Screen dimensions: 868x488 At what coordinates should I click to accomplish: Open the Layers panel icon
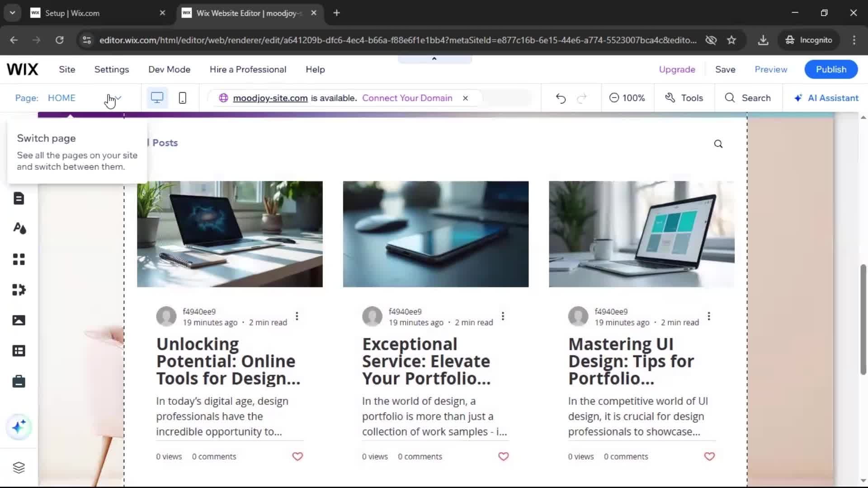[19, 468]
